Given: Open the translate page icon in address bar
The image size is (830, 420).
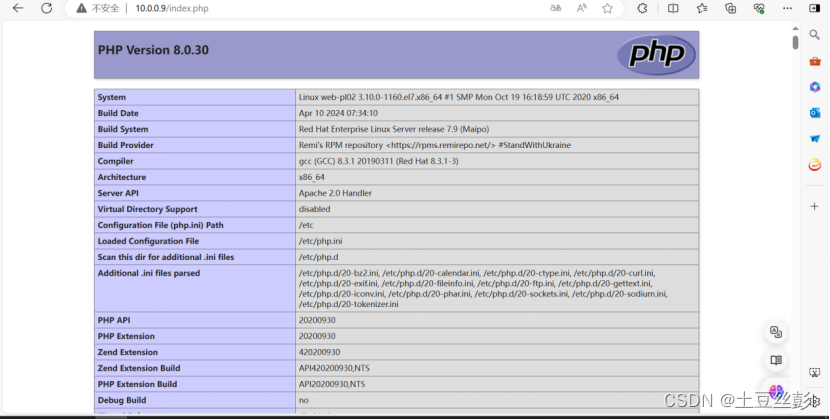Looking at the screenshot, I should 555,8.
